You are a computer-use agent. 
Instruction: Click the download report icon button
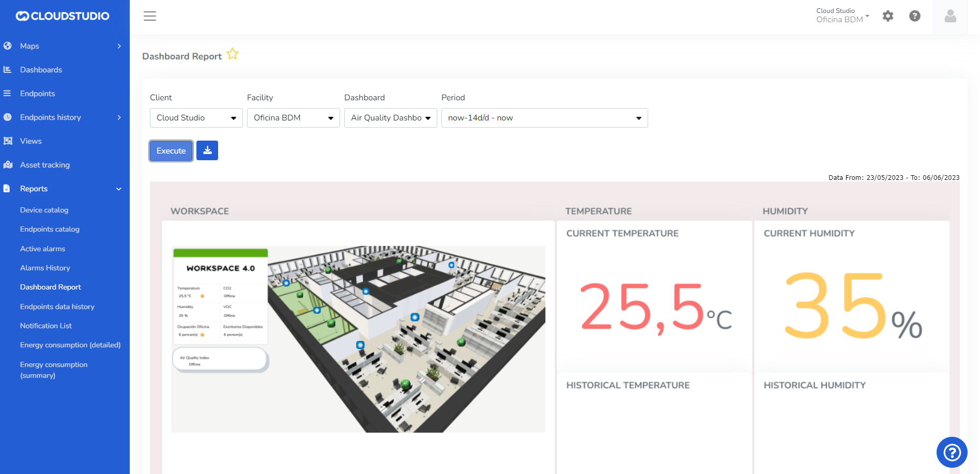point(207,150)
